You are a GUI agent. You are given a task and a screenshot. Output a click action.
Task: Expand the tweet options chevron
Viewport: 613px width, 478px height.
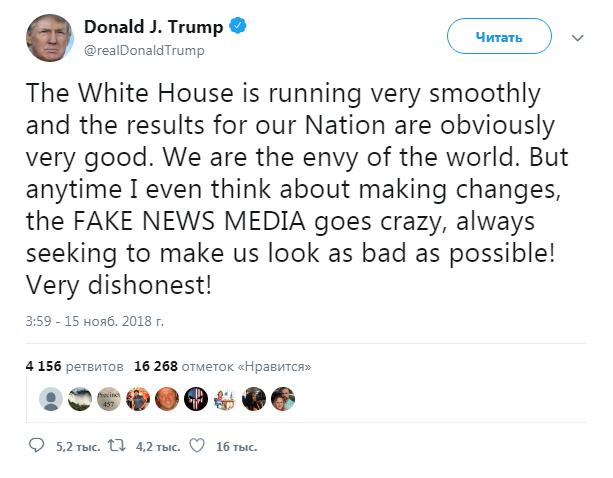tap(577, 38)
